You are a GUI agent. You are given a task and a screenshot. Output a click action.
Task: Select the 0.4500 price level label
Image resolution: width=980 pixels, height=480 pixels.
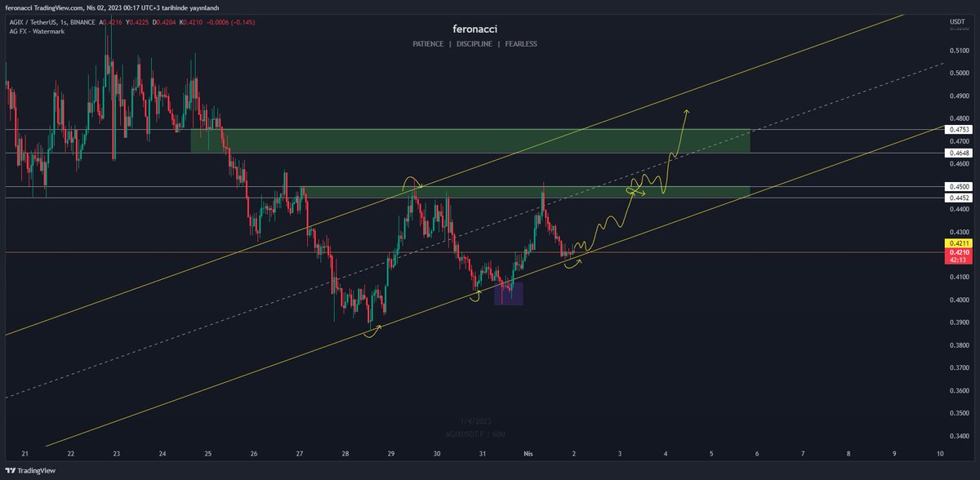pyautogui.click(x=957, y=186)
